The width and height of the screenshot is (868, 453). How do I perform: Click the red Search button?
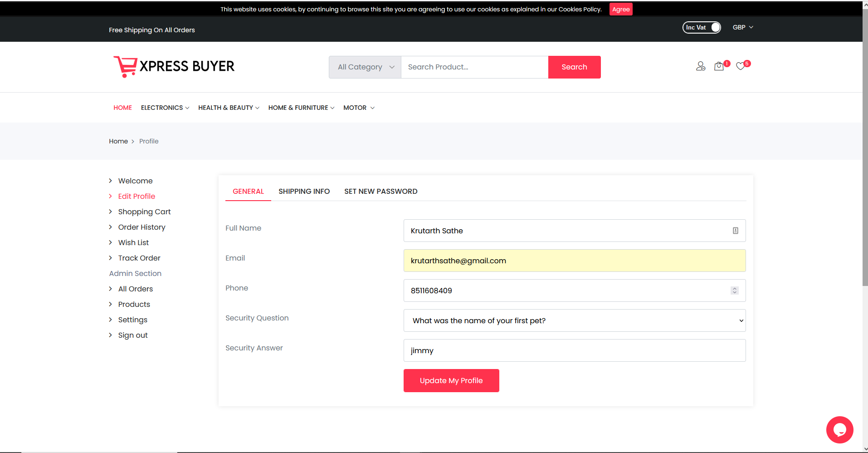[574, 67]
